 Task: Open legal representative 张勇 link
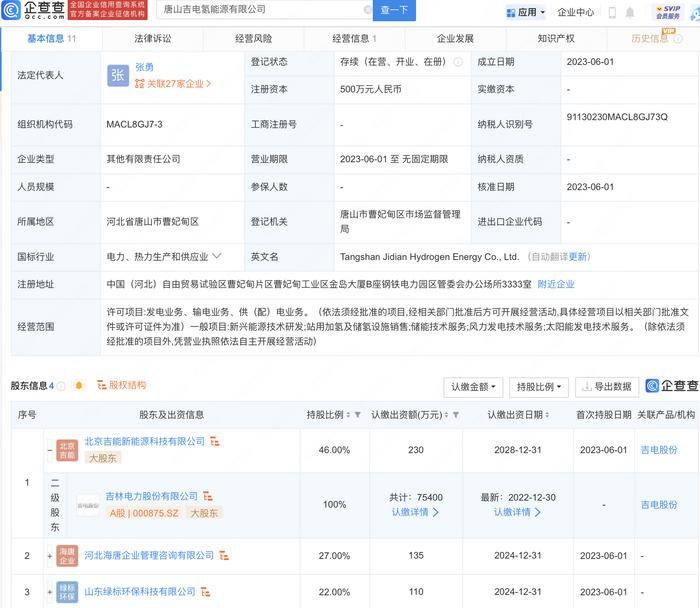tap(144, 67)
